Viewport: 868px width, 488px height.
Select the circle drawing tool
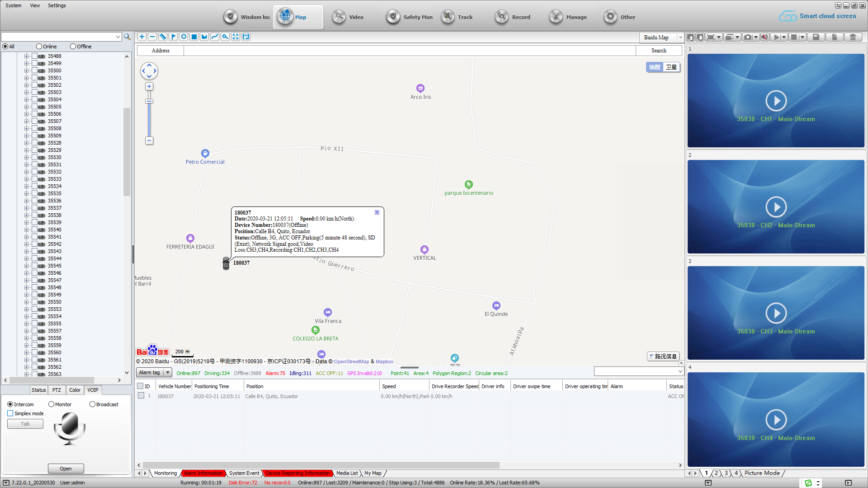184,37
